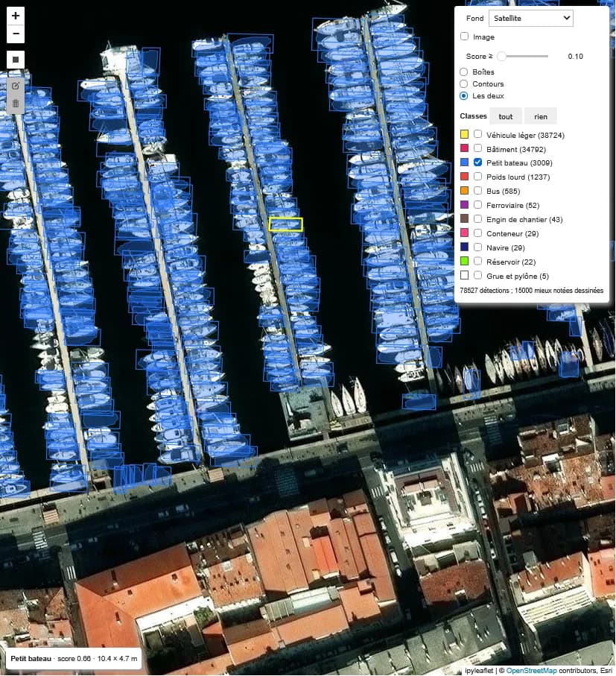The image size is (616, 676).
Task: Click the Navire (29) label
Action: coord(506,248)
